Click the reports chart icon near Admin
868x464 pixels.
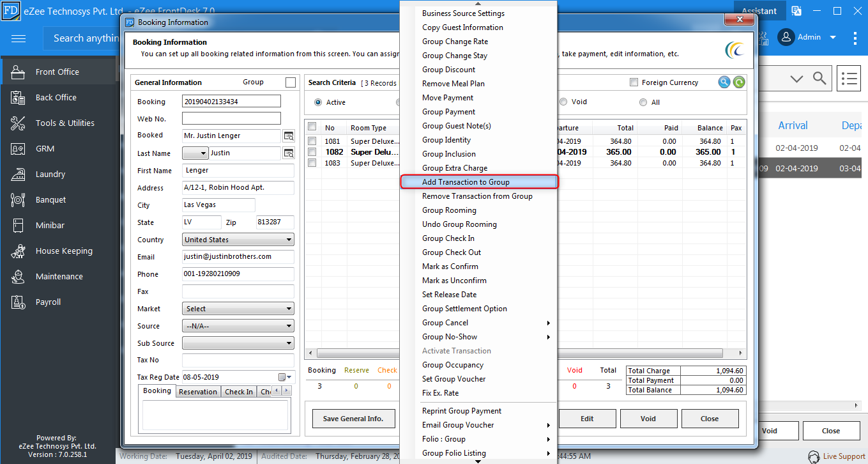click(x=763, y=38)
